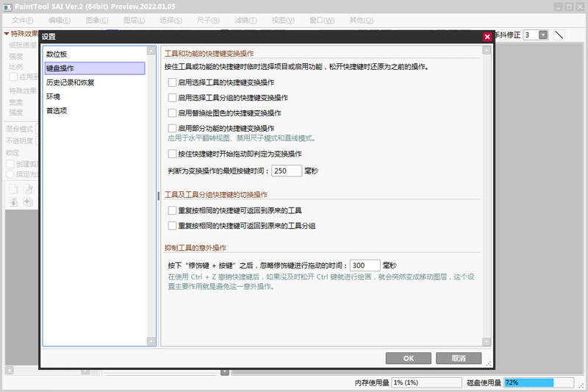The image size is (588, 392).
Task: Click the OK button
Action: (x=409, y=358)
